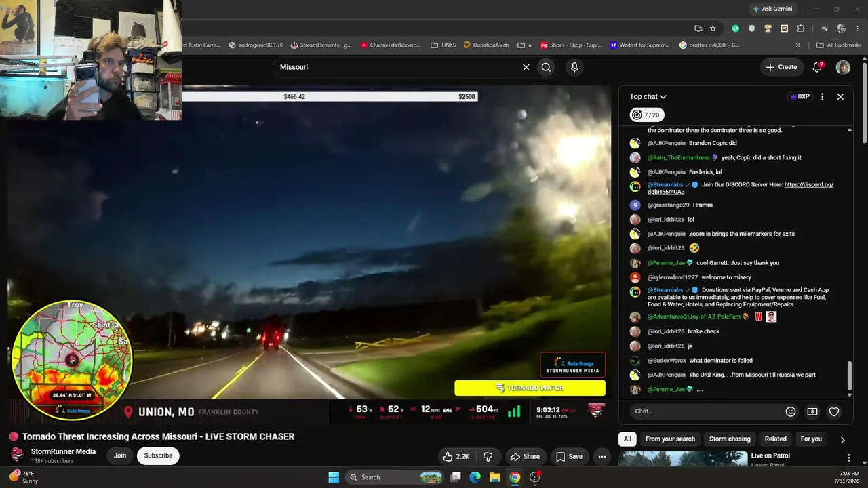Select the All filter chip
868x488 pixels.
coord(627,439)
